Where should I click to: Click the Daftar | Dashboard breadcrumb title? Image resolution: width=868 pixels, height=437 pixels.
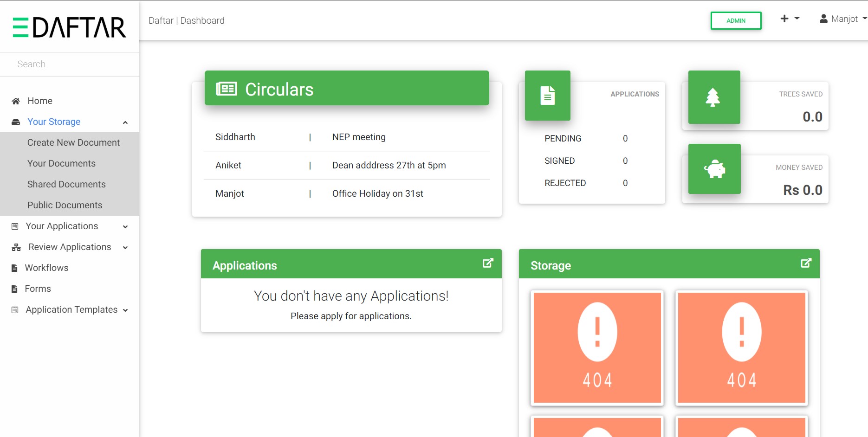click(187, 20)
